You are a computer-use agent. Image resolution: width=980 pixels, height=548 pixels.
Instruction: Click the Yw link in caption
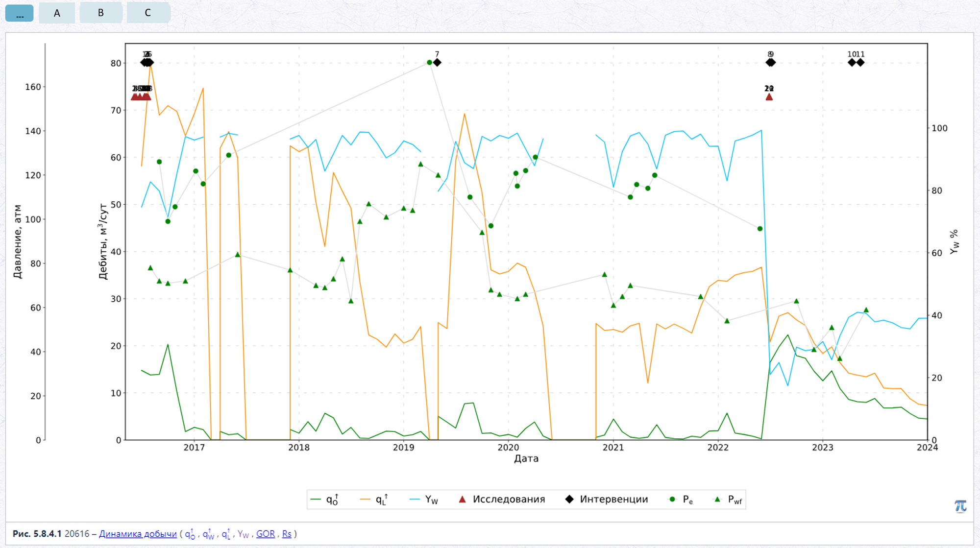click(x=243, y=534)
